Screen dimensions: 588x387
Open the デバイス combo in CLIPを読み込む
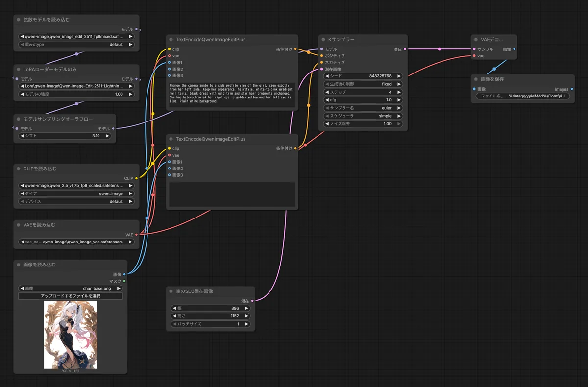click(76, 201)
